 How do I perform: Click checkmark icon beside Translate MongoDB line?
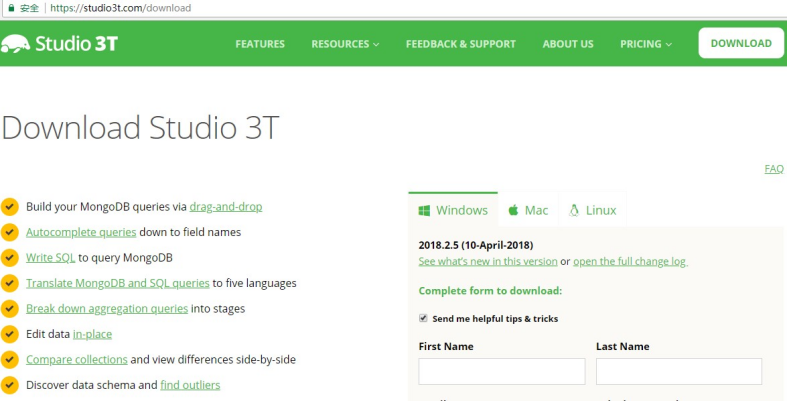10,283
